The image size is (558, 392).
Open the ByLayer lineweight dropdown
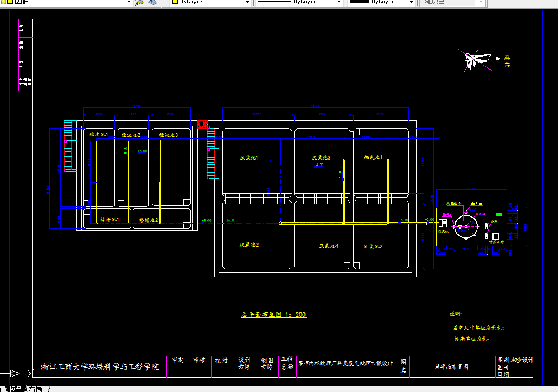click(x=412, y=2)
